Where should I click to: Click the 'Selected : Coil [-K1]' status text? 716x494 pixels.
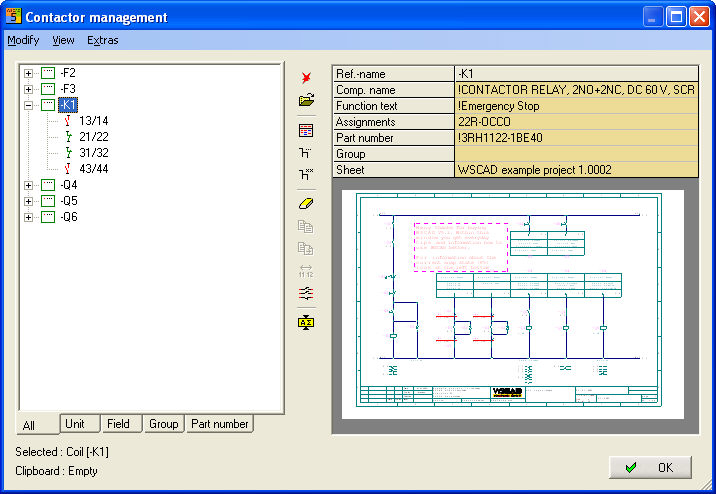point(62,452)
